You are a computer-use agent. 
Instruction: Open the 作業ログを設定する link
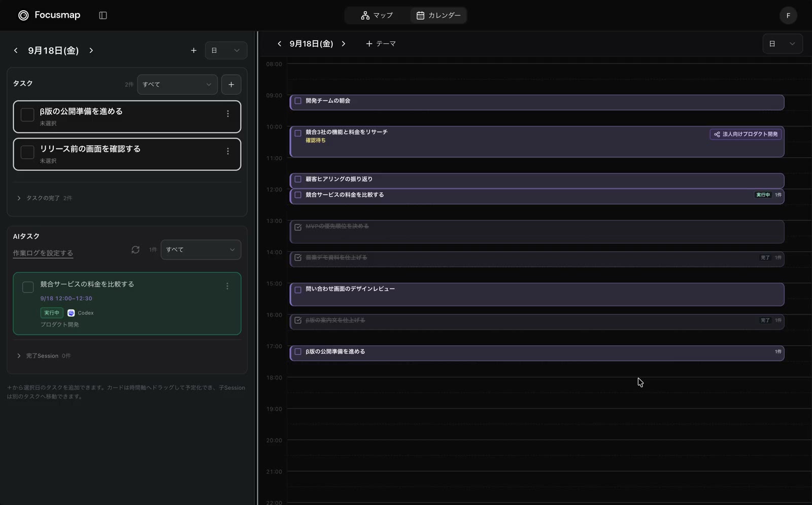click(43, 253)
